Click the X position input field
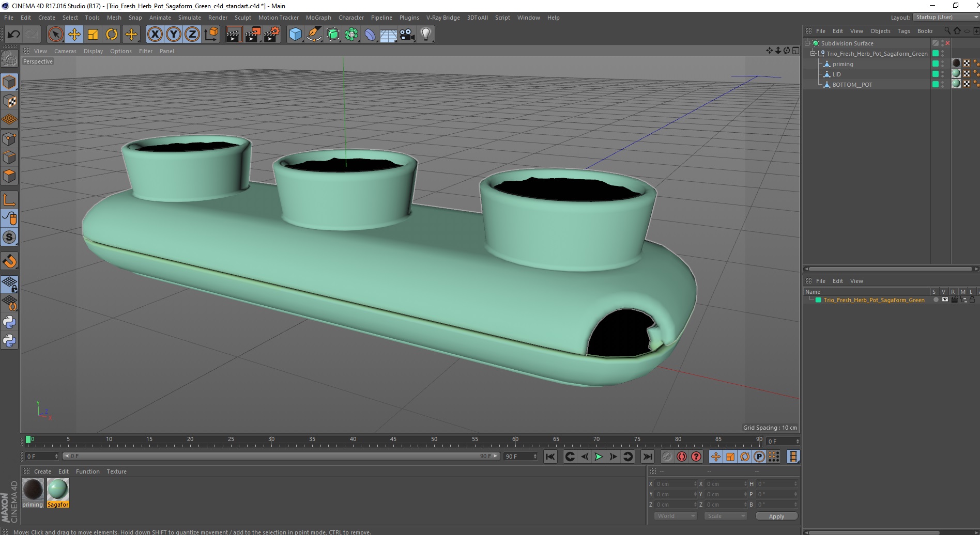The width and height of the screenshot is (980, 535). coord(676,484)
